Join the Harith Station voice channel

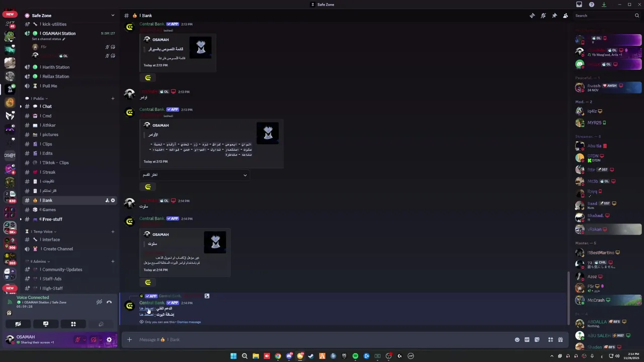point(70,67)
